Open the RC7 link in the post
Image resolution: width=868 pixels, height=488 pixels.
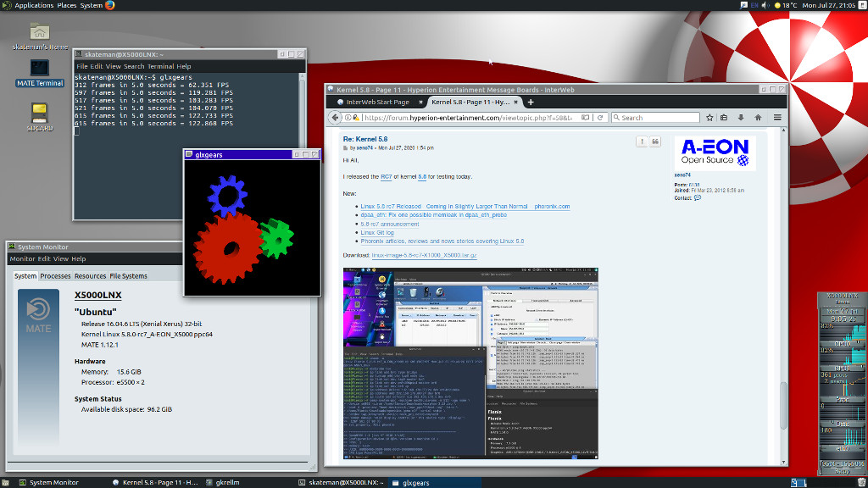[387, 177]
